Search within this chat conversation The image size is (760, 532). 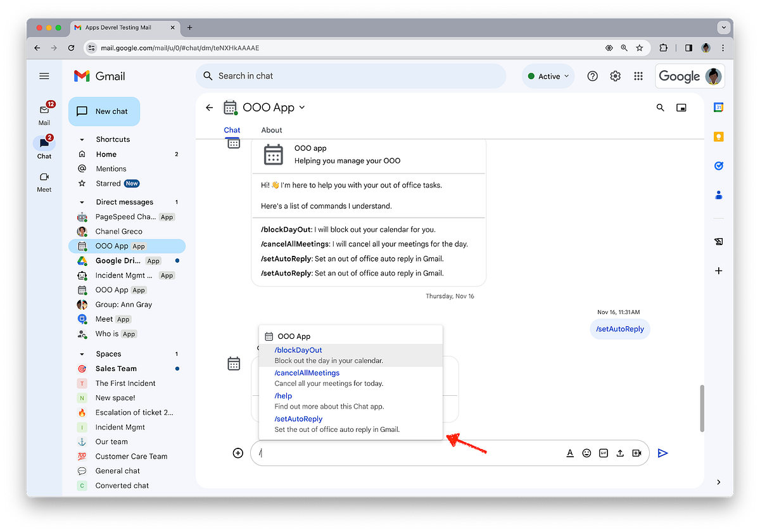(x=660, y=108)
